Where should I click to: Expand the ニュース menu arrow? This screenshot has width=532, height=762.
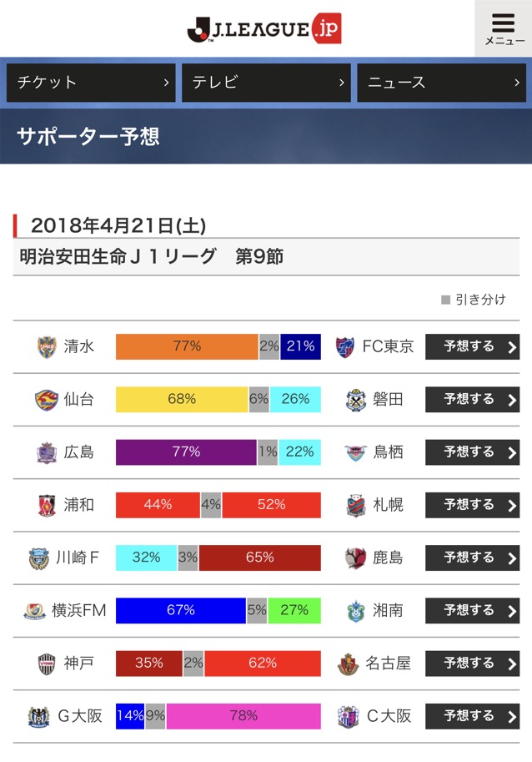(x=517, y=83)
